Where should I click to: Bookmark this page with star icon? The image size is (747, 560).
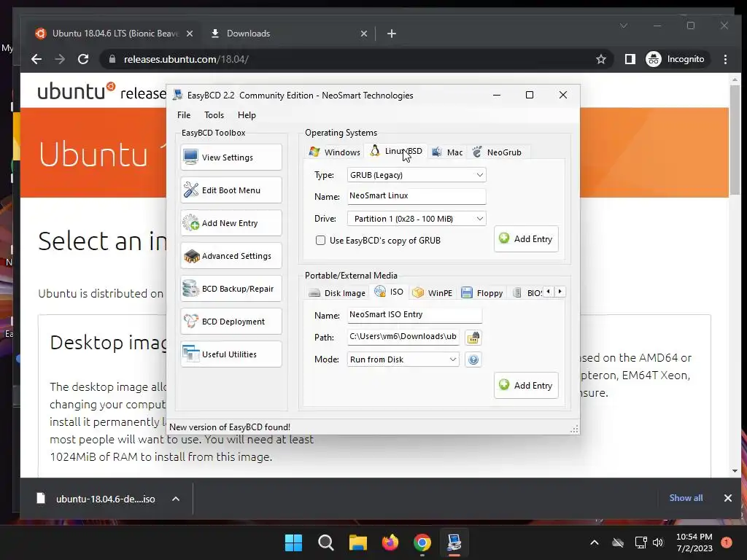[x=601, y=59]
